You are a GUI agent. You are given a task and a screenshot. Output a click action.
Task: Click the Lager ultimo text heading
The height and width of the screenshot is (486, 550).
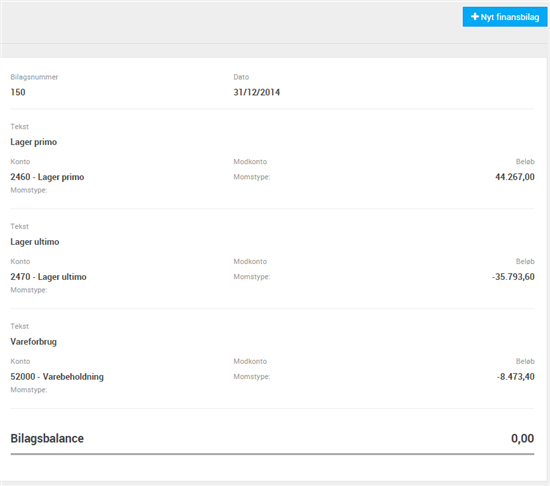tap(35, 242)
